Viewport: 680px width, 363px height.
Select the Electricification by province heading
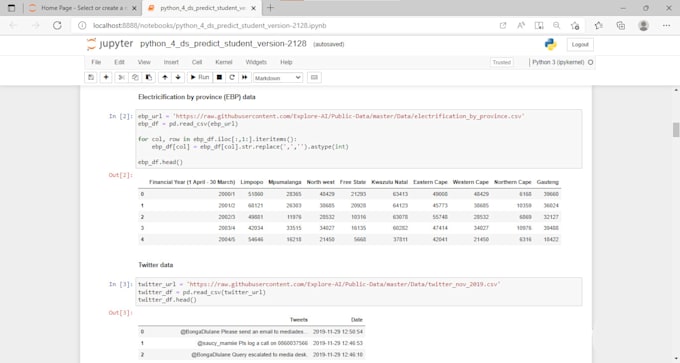(196, 97)
